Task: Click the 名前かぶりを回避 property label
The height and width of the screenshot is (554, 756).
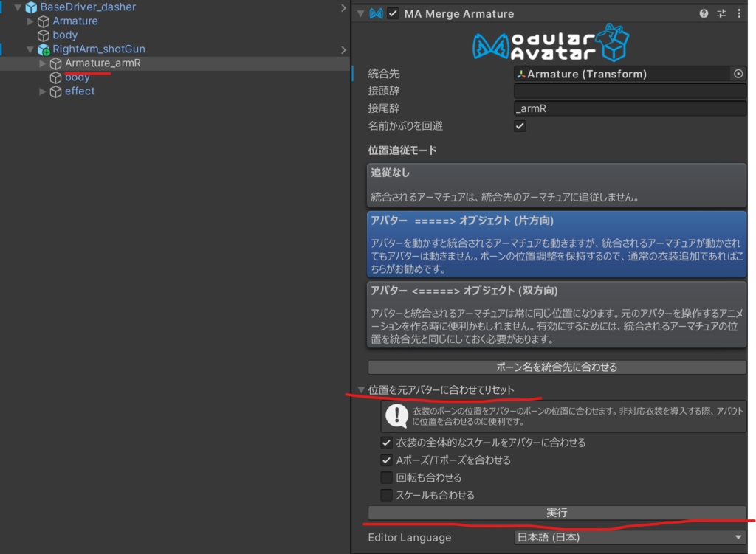Action: [x=405, y=126]
